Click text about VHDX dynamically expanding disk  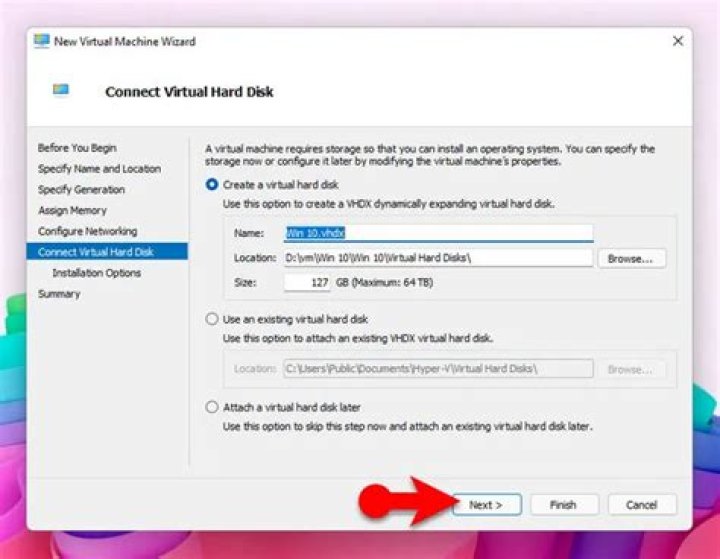(388, 204)
